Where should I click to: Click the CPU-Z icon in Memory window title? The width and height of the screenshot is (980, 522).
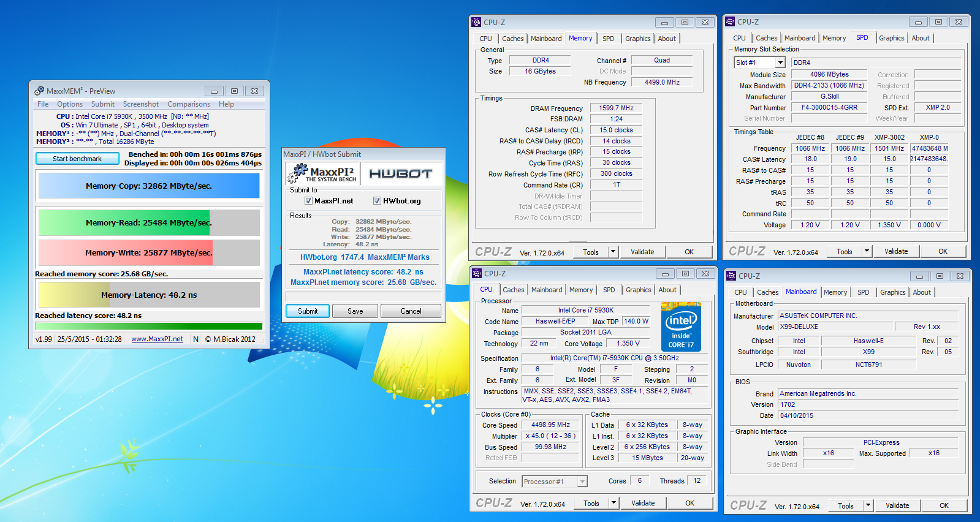pos(476,22)
